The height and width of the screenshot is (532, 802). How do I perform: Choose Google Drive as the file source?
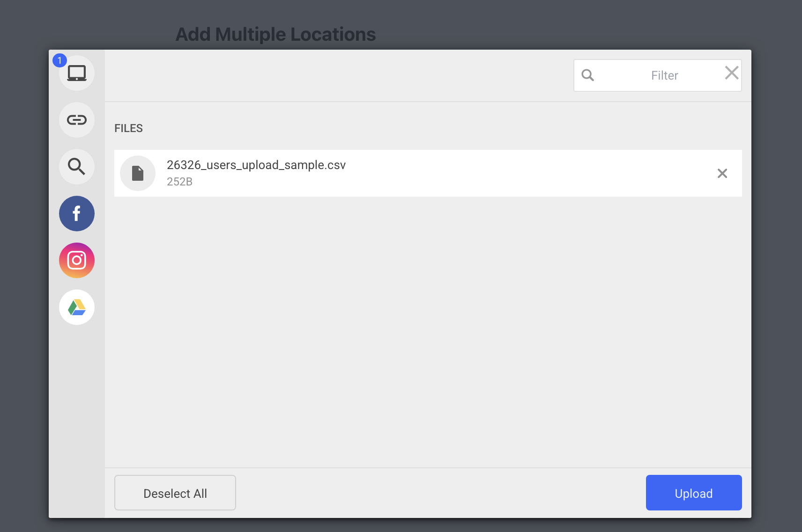pos(77,307)
